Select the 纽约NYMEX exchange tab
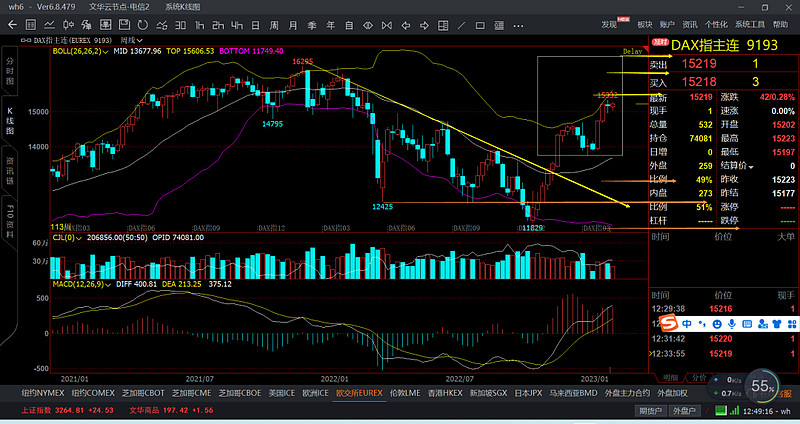 coord(43,393)
